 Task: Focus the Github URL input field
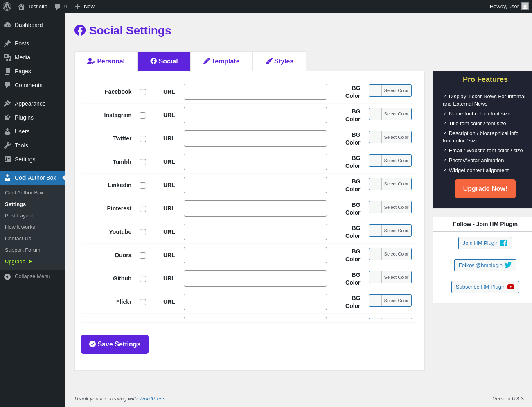pyautogui.click(x=255, y=278)
